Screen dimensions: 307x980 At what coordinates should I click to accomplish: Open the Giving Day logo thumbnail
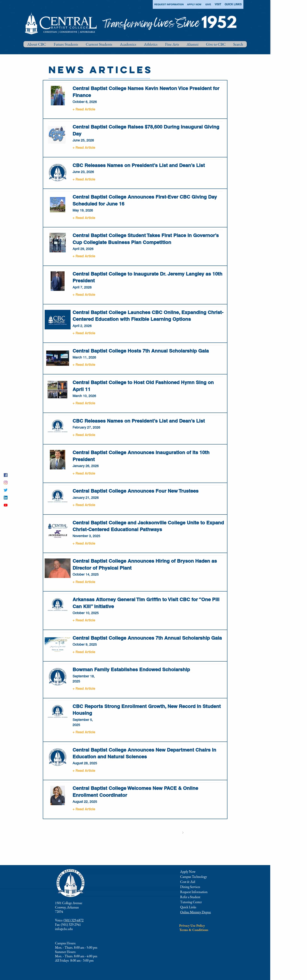57,134
